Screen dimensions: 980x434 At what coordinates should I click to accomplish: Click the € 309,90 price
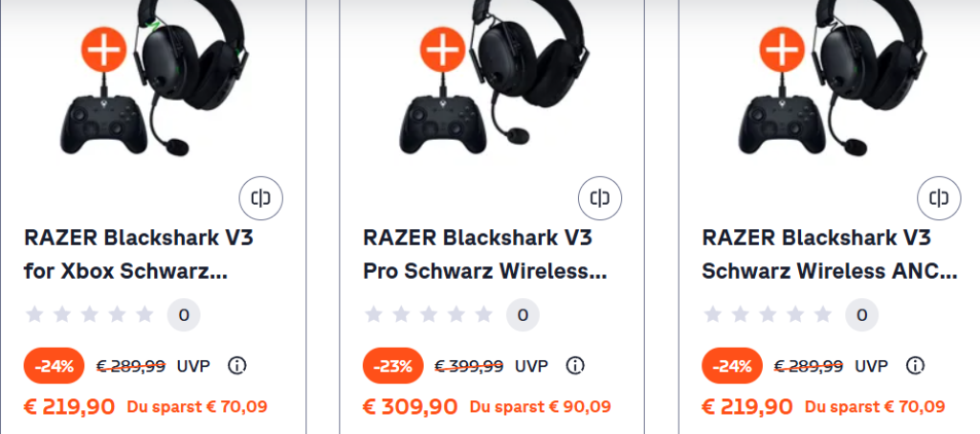410,407
